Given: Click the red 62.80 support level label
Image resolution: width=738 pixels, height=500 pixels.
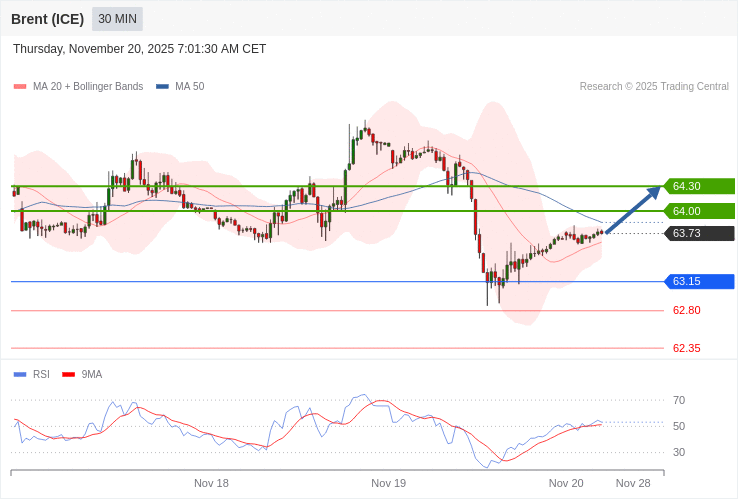Looking at the screenshot, I should pos(686,310).
